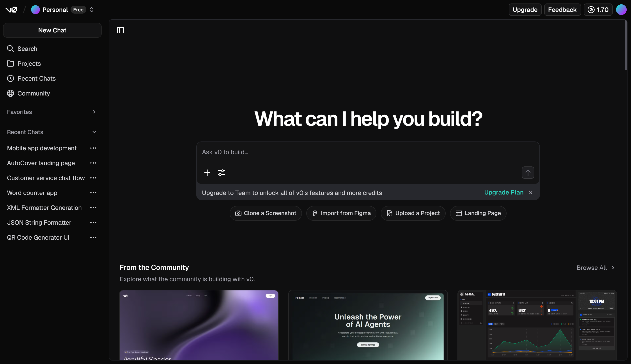631x364 pixels.
Task: Dismiss the Upgrade to Team banner
Action: (x=530, y=193)
